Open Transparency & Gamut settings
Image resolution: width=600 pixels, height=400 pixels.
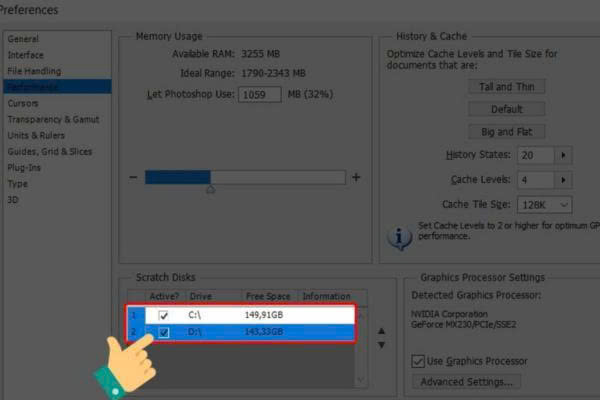53,119
